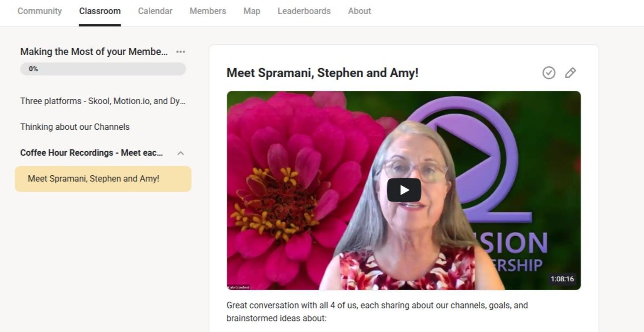This screenshot has height=332, width=644.
Task: Open the Map tab
Action: (x=251, y=11)
